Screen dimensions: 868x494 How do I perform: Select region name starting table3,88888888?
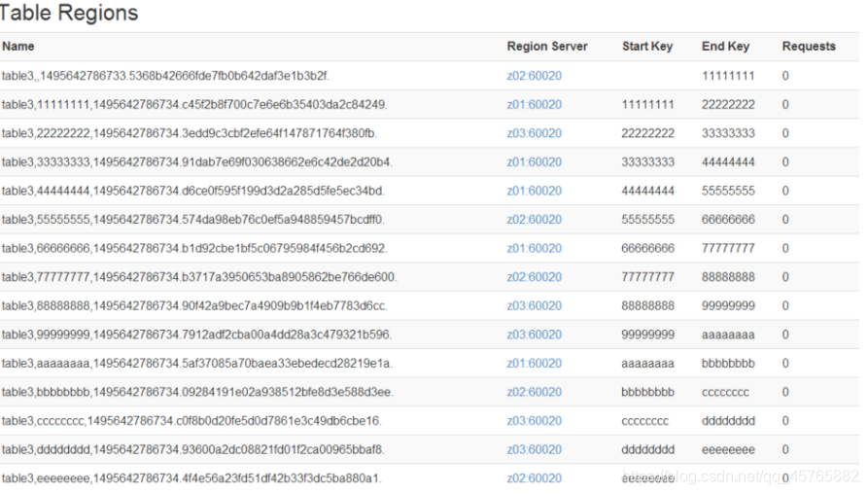pos(194,306)
